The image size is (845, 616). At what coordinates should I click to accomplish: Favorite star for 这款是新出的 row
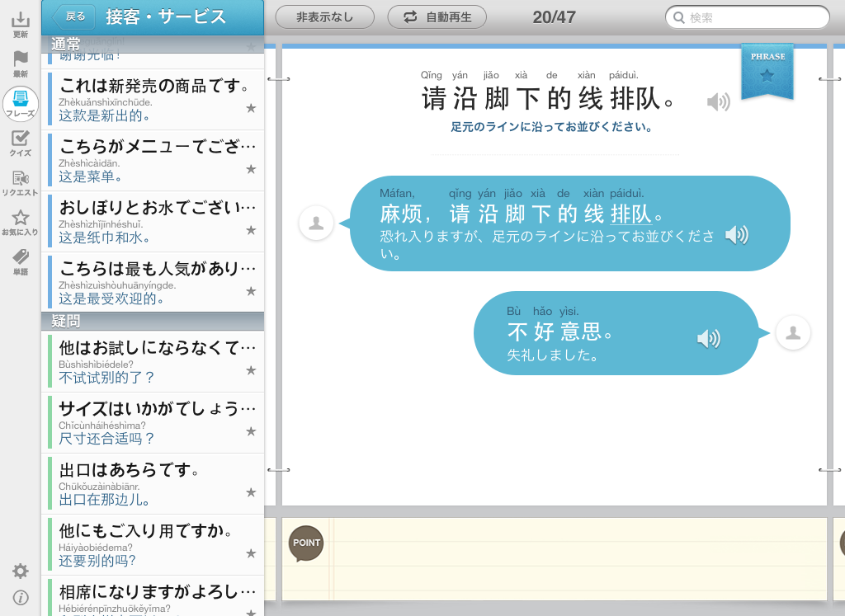251,108
